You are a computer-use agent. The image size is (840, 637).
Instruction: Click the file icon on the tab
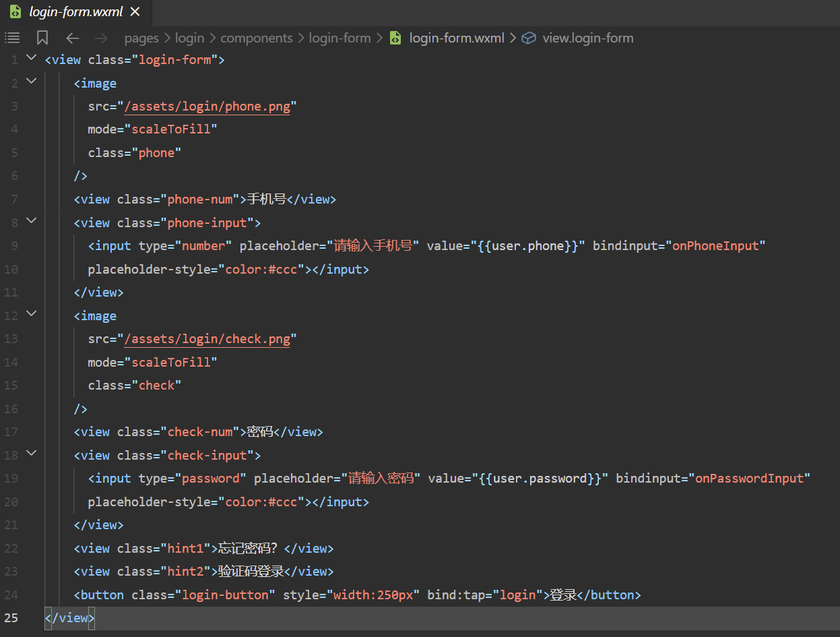coord(15,12)
